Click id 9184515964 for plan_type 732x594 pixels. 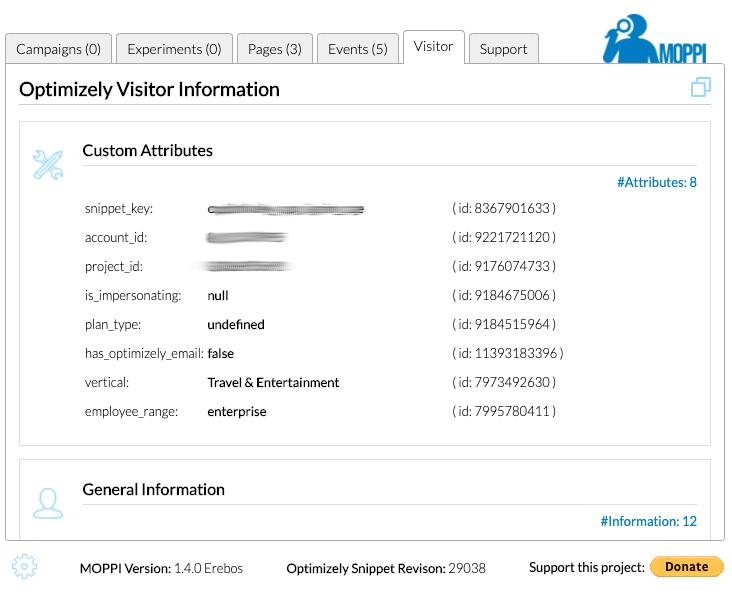coord(504,324)
